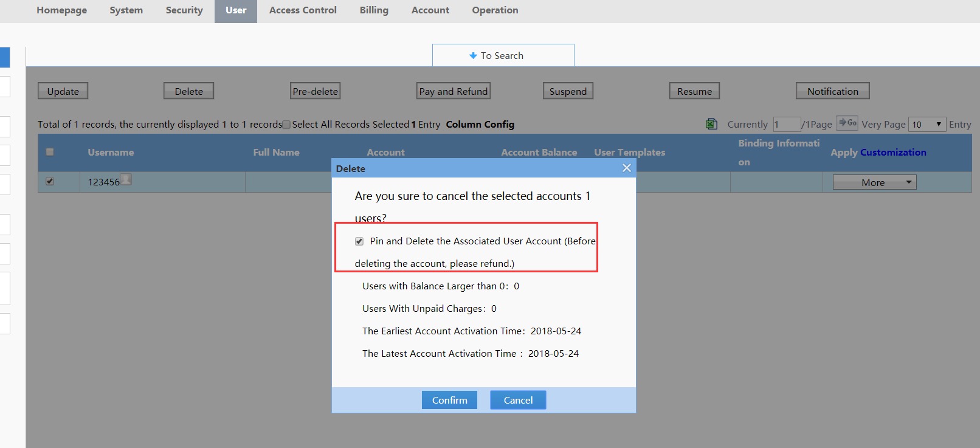Click the Latest Account Activation Time date
This screenshot has height=448, width=980.
(x=553, y=354)
